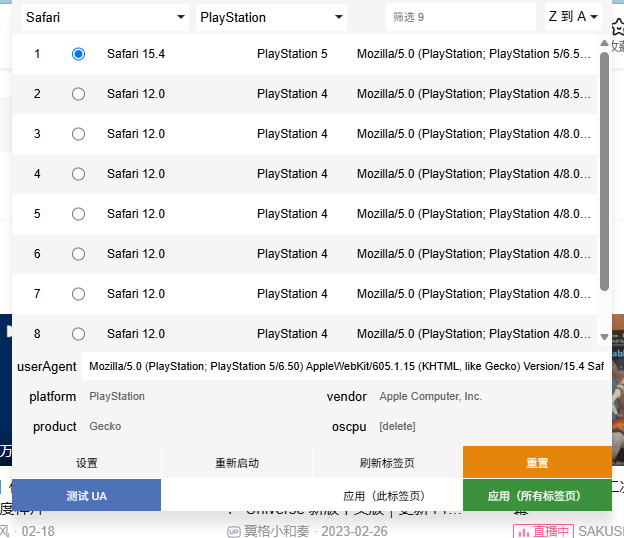Select the Safari 15.4 PlayStation 5 radio button
624x538 pixels.
78,54
